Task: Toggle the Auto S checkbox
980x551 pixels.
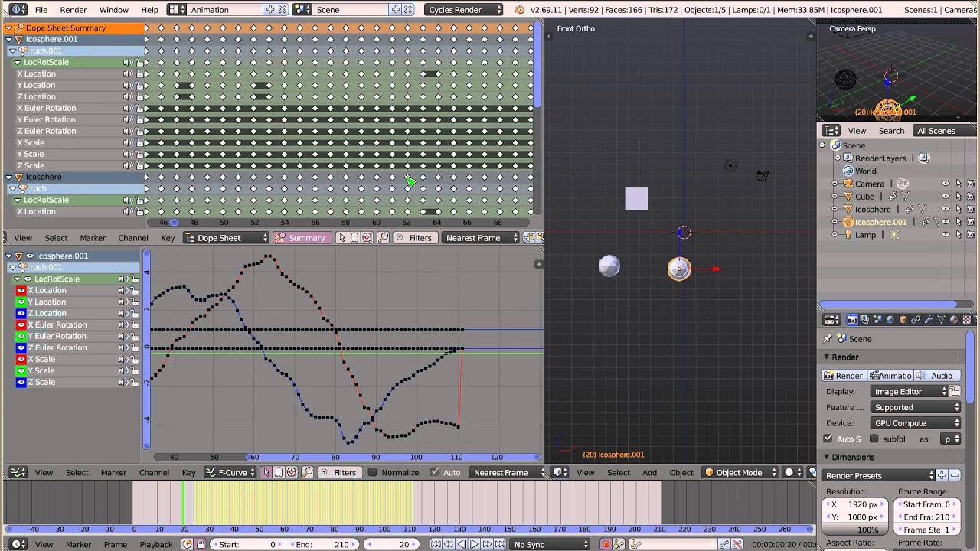Action: point(828,439)
